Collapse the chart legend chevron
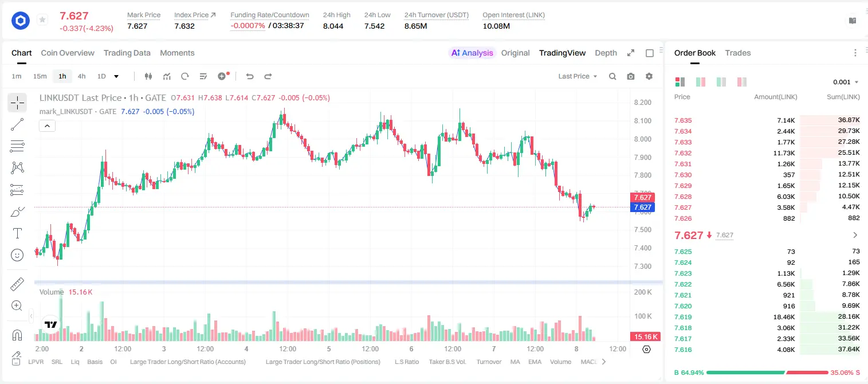This screenshot has height=384, width=868. click(47, 126)
